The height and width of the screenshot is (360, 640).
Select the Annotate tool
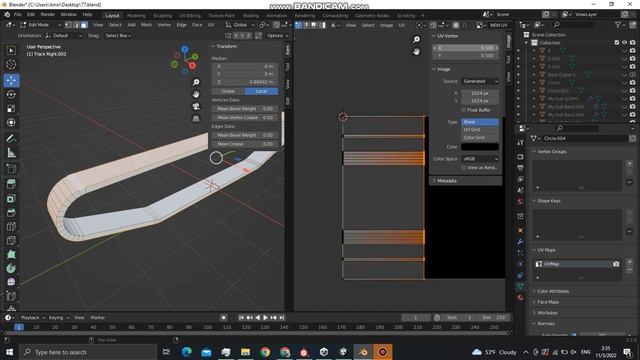11,139
